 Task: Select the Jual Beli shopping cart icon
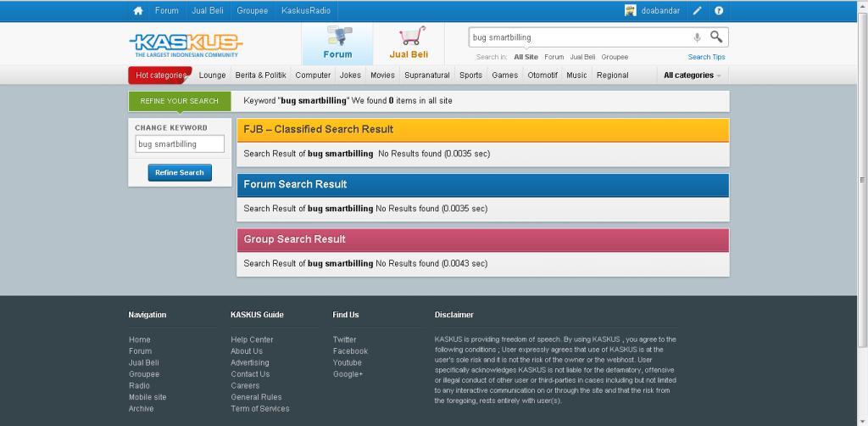[412, 36]
